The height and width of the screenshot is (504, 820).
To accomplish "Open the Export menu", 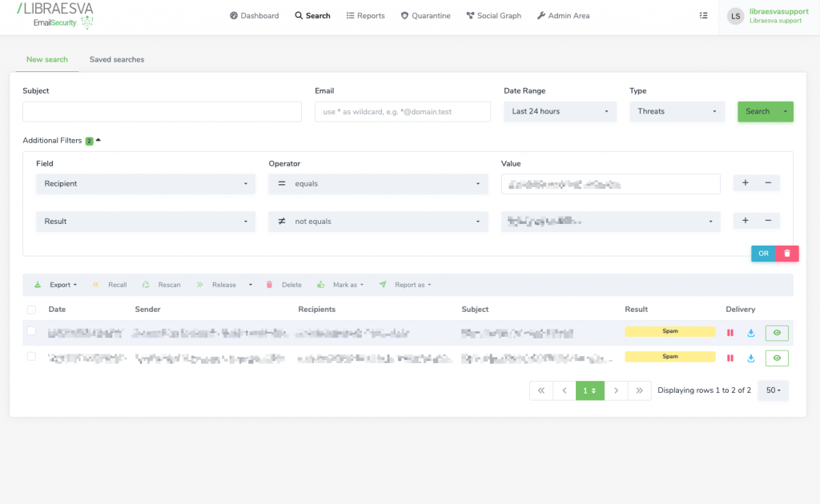I will [56, 285].
